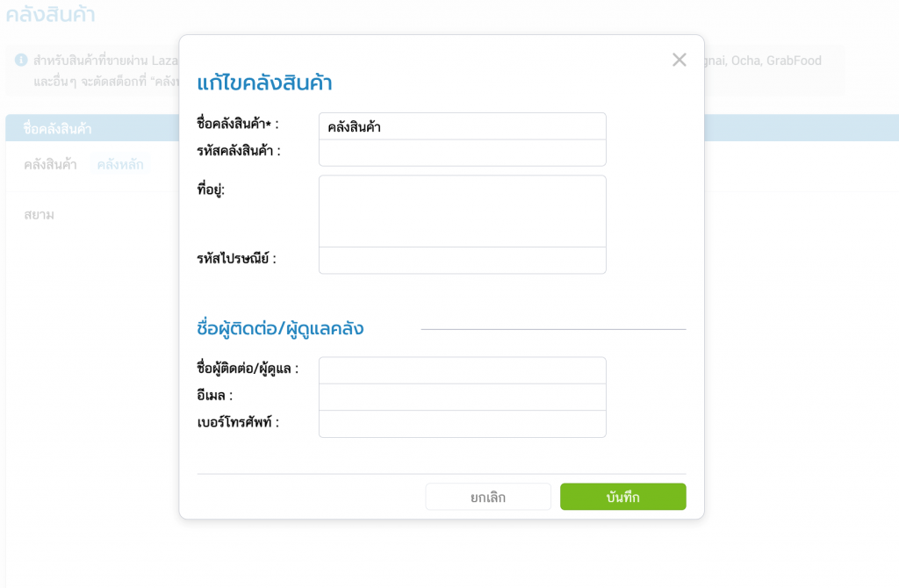Click the เบอร์โทรศัพท์ phone number field

(x=462, y=424)
